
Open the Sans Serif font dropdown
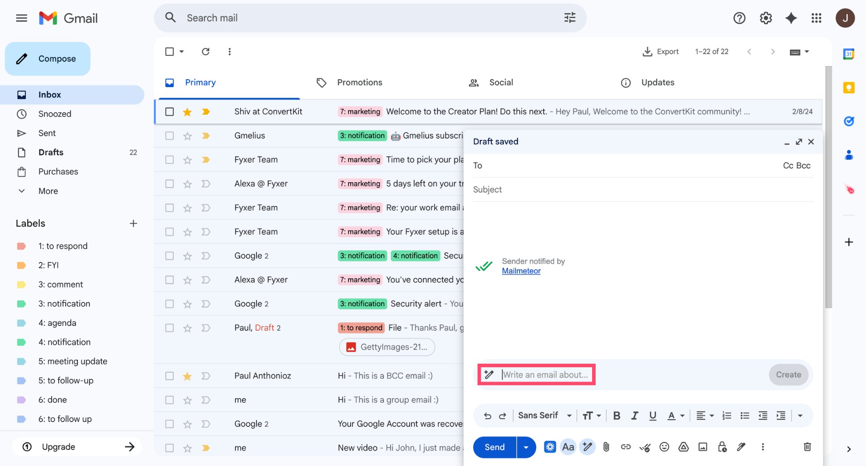(544, 415)
